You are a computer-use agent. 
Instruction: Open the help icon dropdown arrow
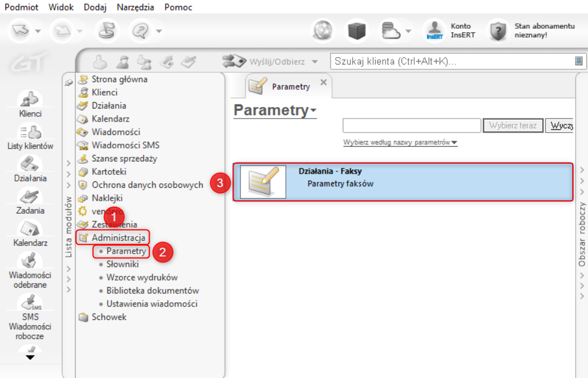coord(159,31)
